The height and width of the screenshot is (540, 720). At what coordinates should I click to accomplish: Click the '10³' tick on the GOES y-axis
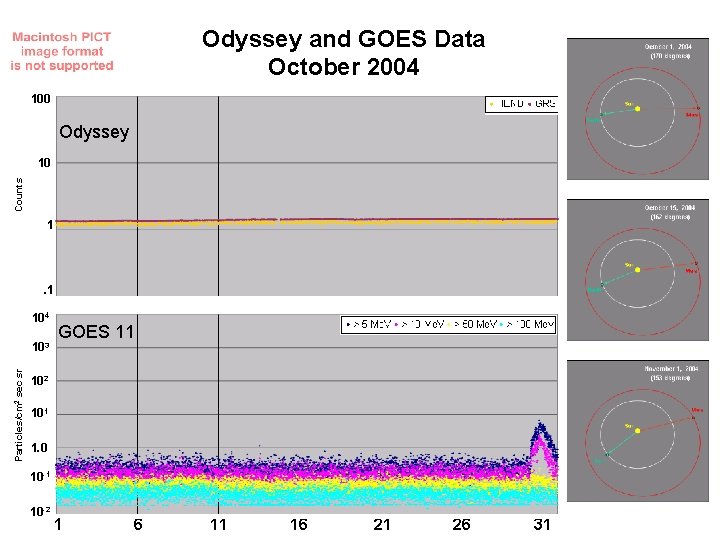(x=41, y=347)
